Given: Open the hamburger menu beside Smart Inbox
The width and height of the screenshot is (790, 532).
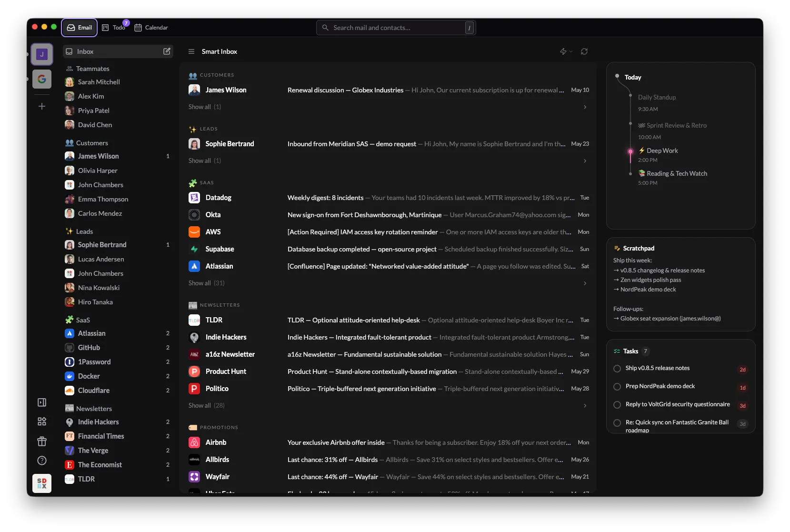Looking at the screenshot, I should point(191,51).
